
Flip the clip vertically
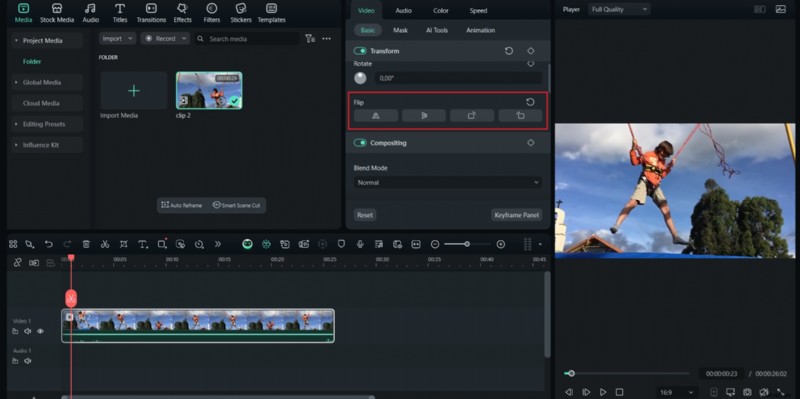[x=424, y=116]
